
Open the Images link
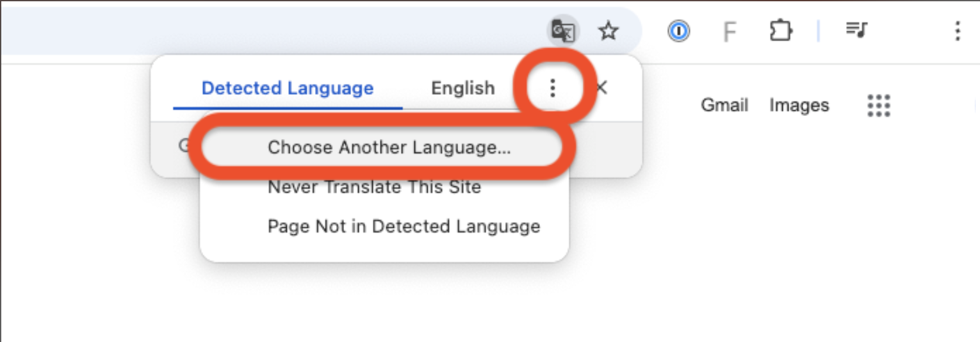(x=799, y=105)
